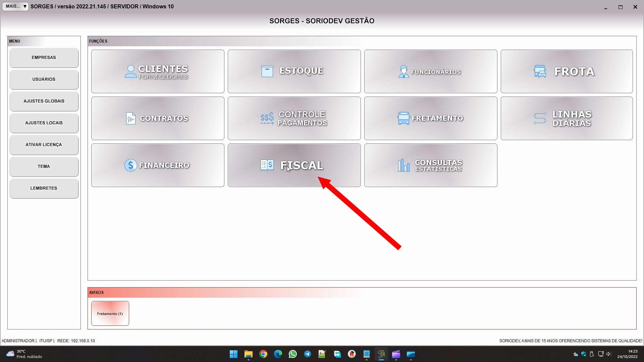Expand the MAIS... dropdown

(15, 6)
